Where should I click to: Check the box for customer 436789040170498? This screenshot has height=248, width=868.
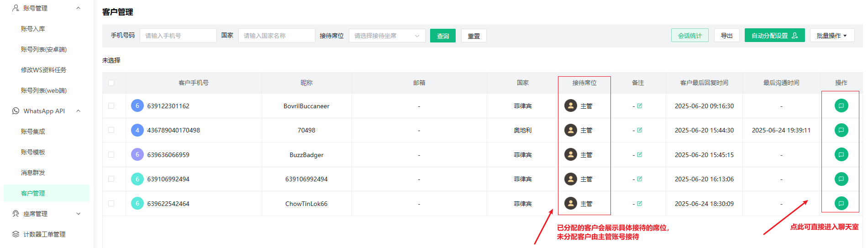[x=111, y=130]
